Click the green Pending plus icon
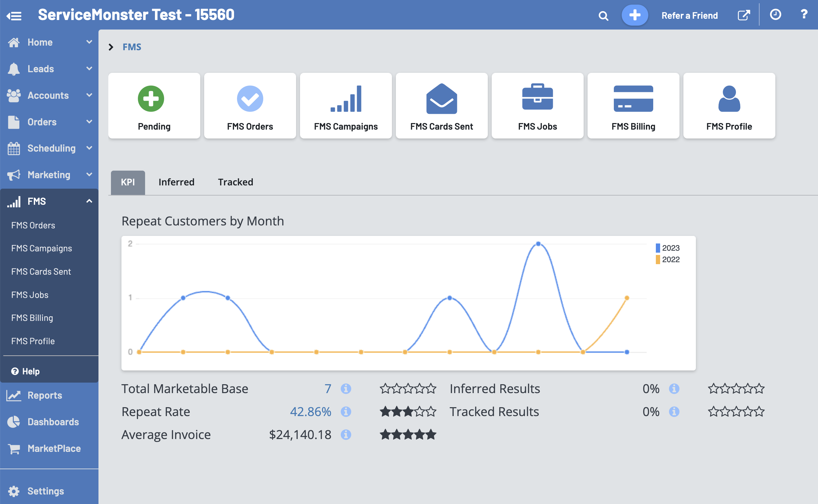The image size is (818, 504). click(151, 99)
